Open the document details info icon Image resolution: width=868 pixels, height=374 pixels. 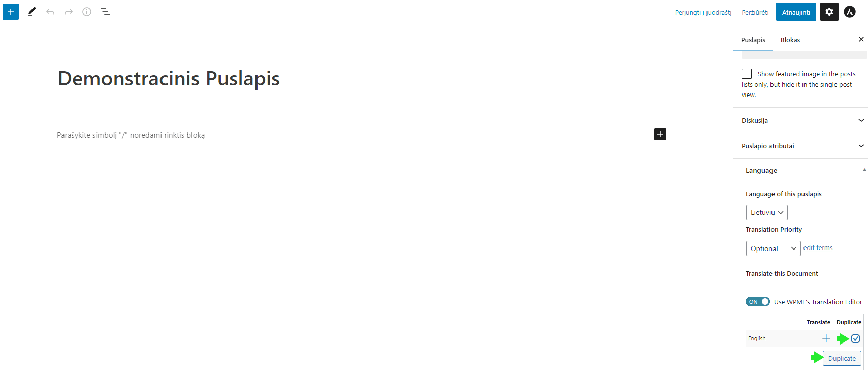[87, 12]
